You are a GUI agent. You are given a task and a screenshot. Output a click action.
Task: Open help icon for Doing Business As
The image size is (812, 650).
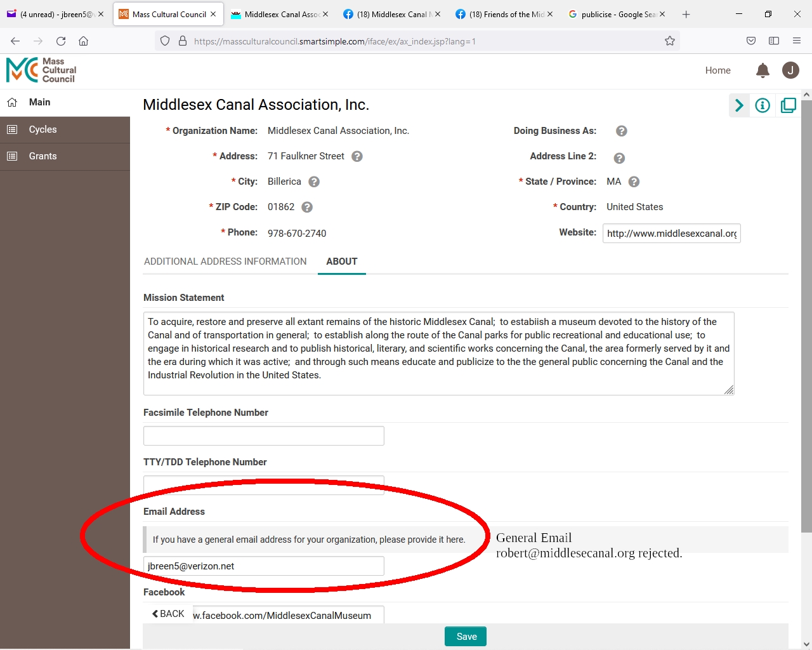coord(622,131)
